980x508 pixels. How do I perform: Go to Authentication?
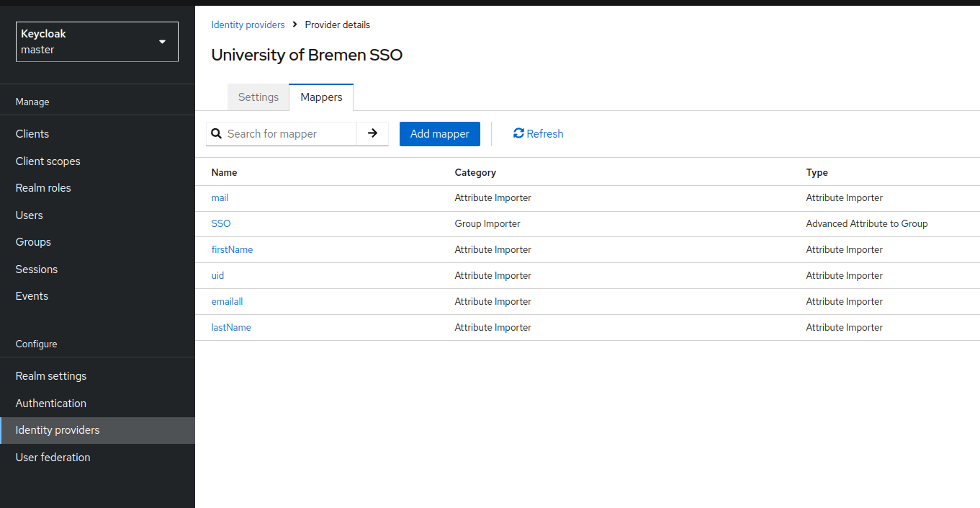[x=97, y=404]
